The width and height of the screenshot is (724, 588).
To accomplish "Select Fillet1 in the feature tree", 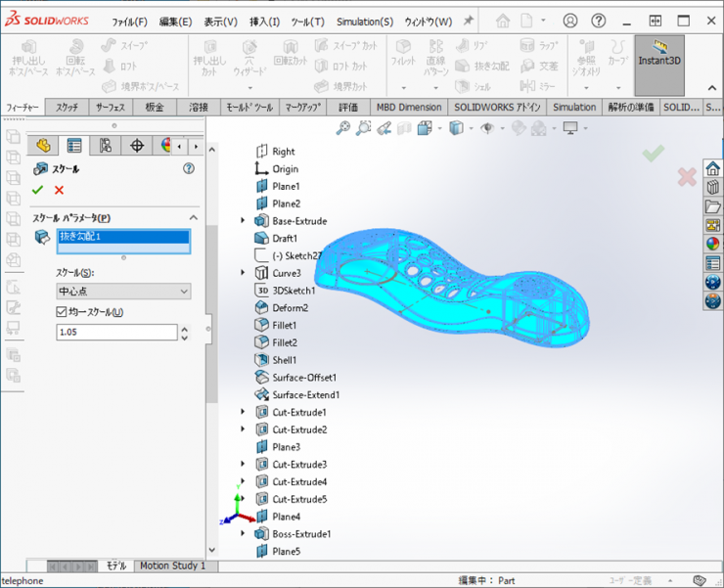I will (284, 325).
